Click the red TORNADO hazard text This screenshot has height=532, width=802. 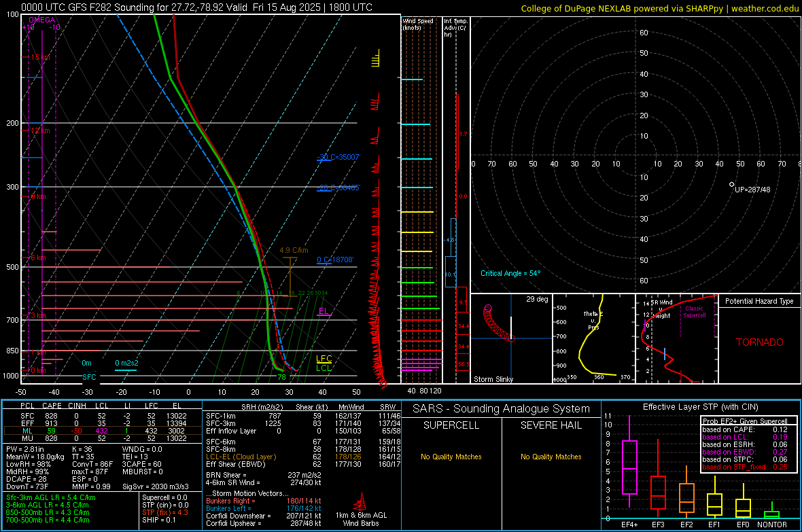760,342
